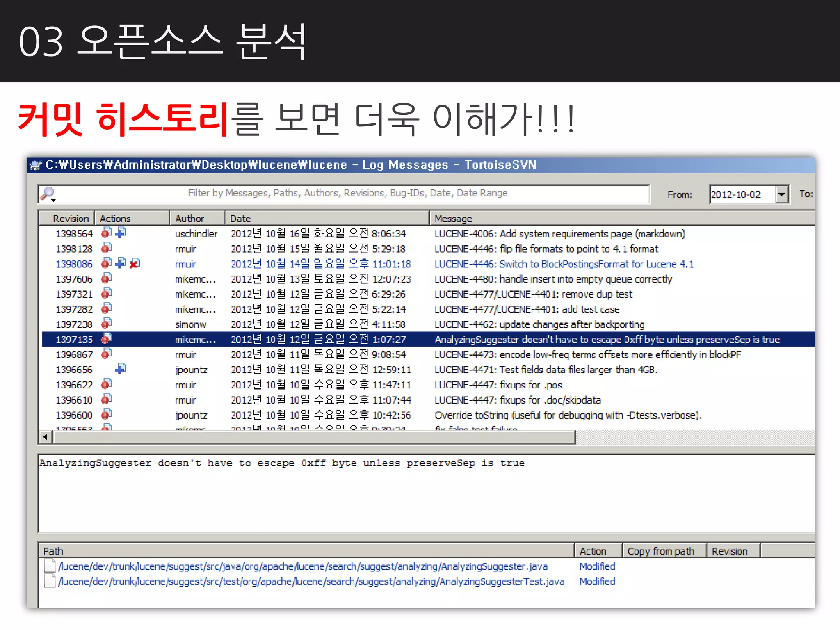The image size is (840, 630).
Task: Click the Copy from path column header
Action: (664, 551)
